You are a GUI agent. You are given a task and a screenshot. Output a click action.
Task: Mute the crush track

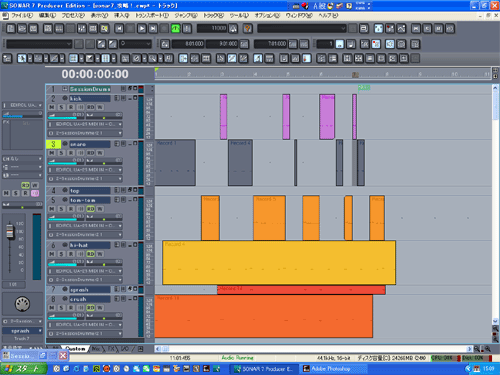pos(52,308)
